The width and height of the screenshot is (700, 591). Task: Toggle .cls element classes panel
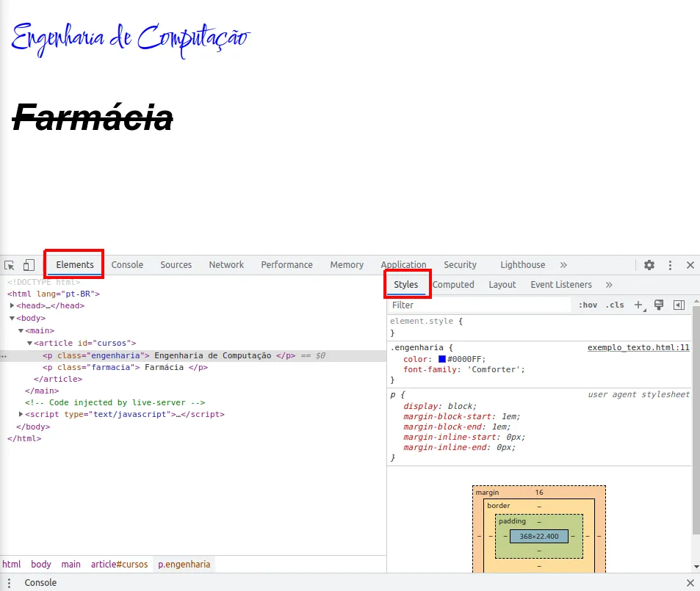[x=615, y=305]
